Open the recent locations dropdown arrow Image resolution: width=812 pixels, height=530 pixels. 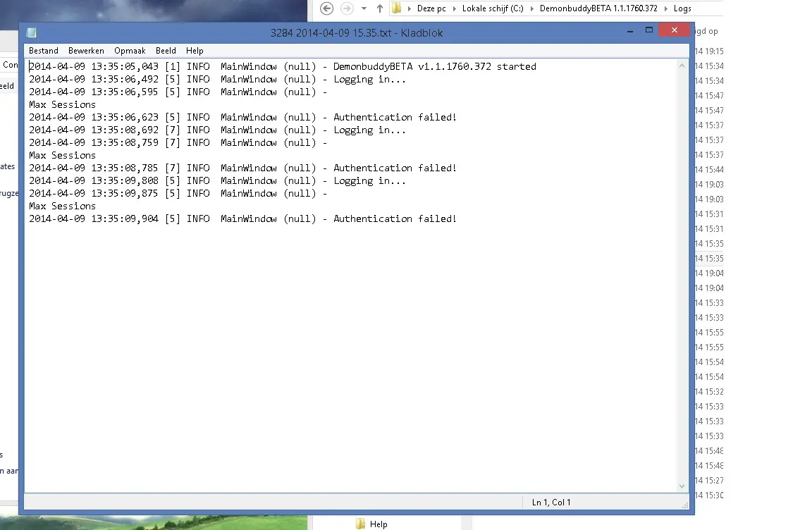click(x=364, y=8)
